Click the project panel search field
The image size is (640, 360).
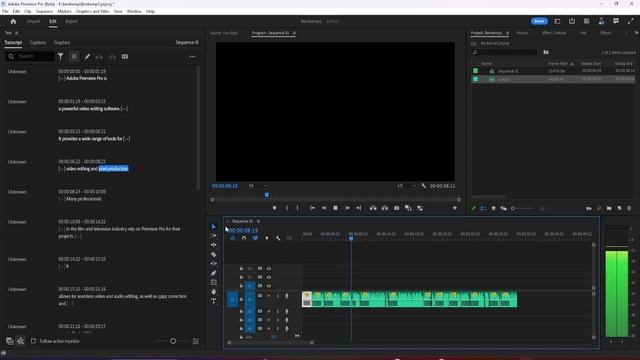[504, 52]
